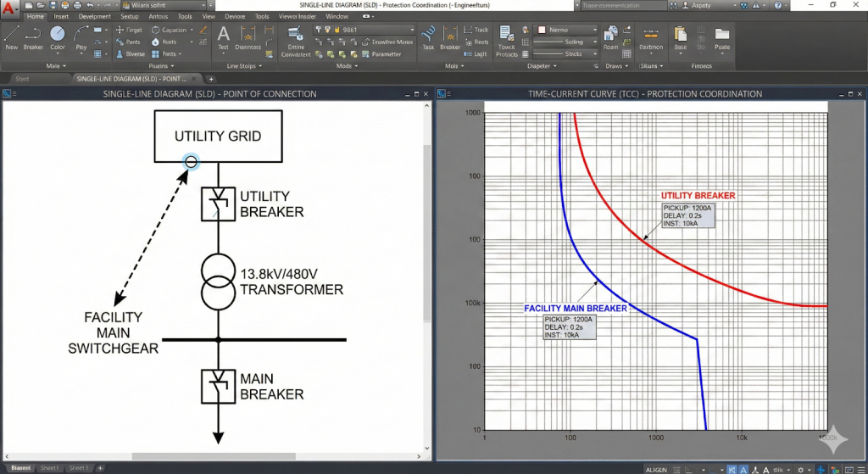Select the Pley arc tool

click(x=81, y=38)
